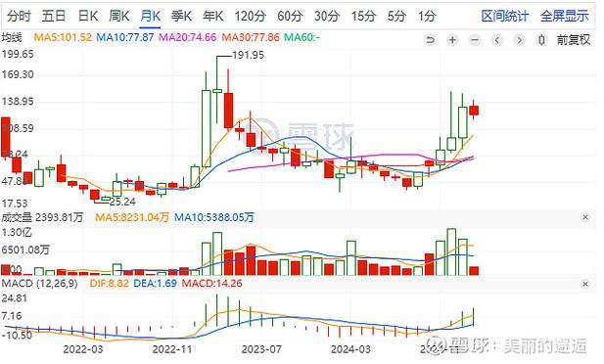Close the 成交量 volume panel
The width and height of the screenshot is (604, 364).
point(585,217)
